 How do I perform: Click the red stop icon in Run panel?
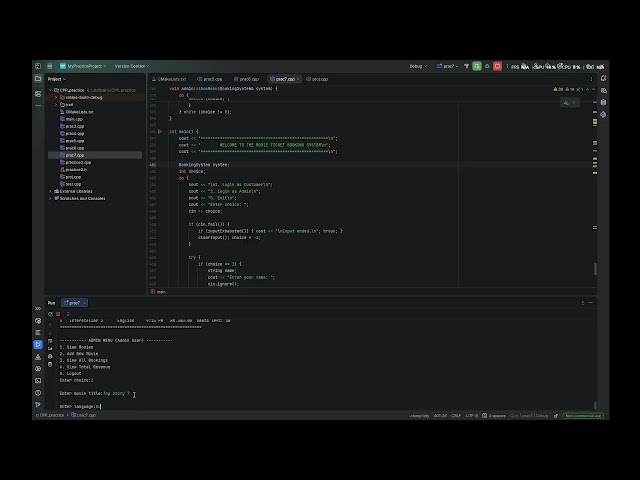click(58, 314)
